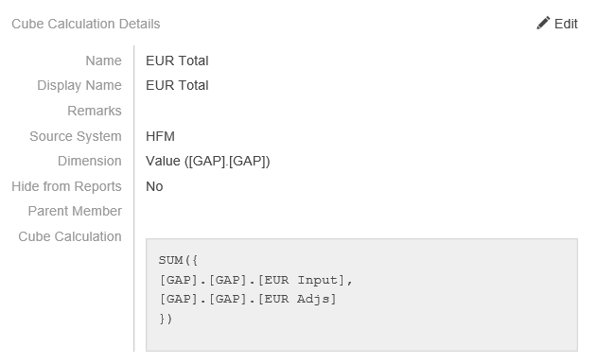Image resolution: width=597 pixels, height=364 pixels.
Task: Click the SUM({ line in formula
Action: (x=178, y=261)
